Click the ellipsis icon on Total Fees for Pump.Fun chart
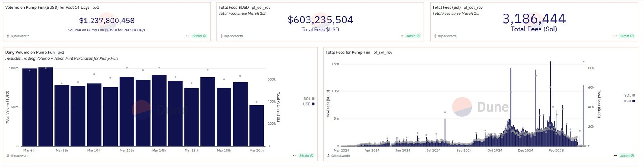The width and height of the screenshot is (644, 167). click(x=615, y=156)
